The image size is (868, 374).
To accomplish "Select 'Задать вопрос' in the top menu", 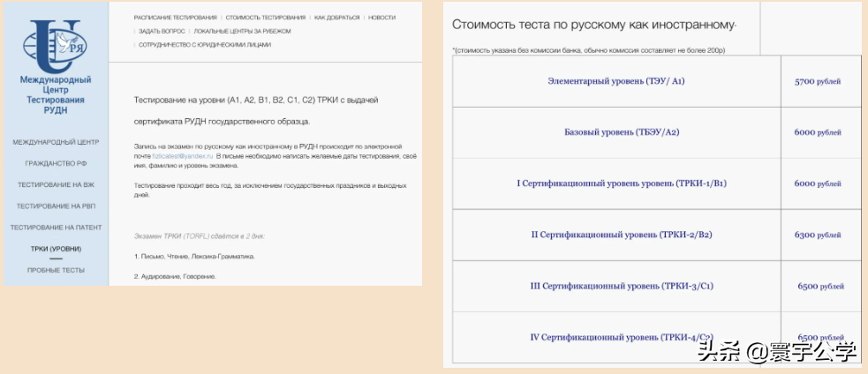I will tap(161, 31).
